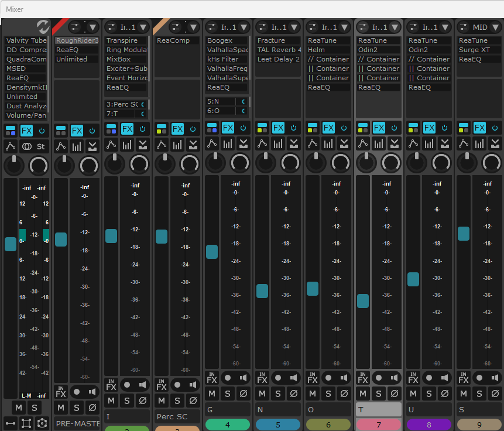Click the master bottom frame icon
This screenshot has height=431, width=504.
pyautogui.click(x=26, y=423)
